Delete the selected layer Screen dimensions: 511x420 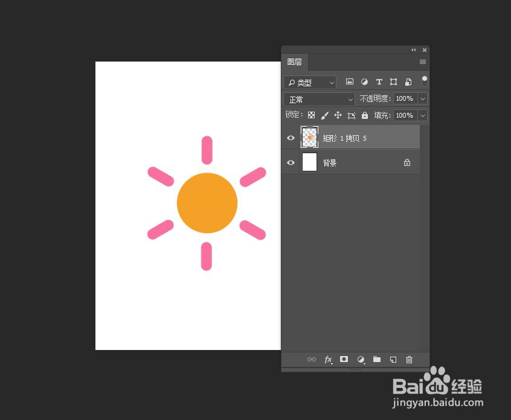point(409,360)
